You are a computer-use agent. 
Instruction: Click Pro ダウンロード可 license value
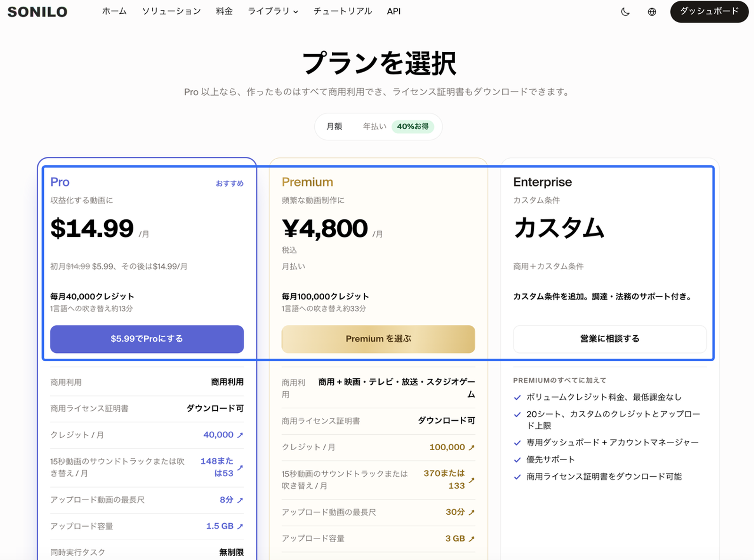215,409
